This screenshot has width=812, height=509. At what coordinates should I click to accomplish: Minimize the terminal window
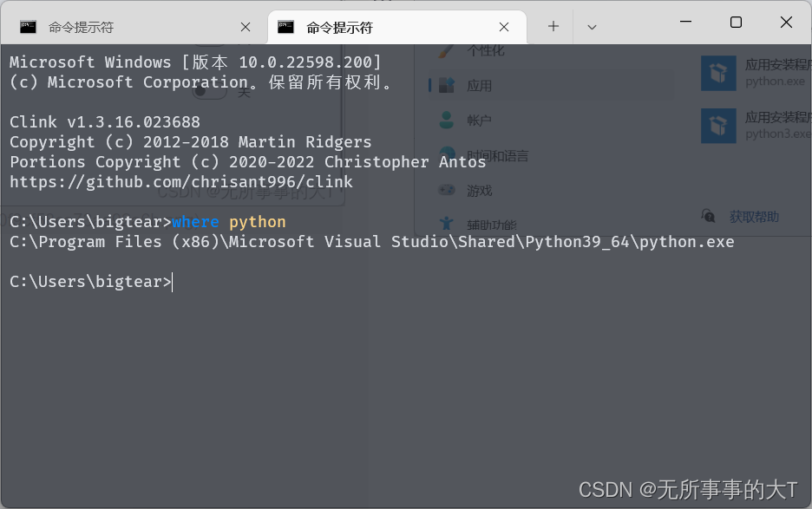[685, 22]
